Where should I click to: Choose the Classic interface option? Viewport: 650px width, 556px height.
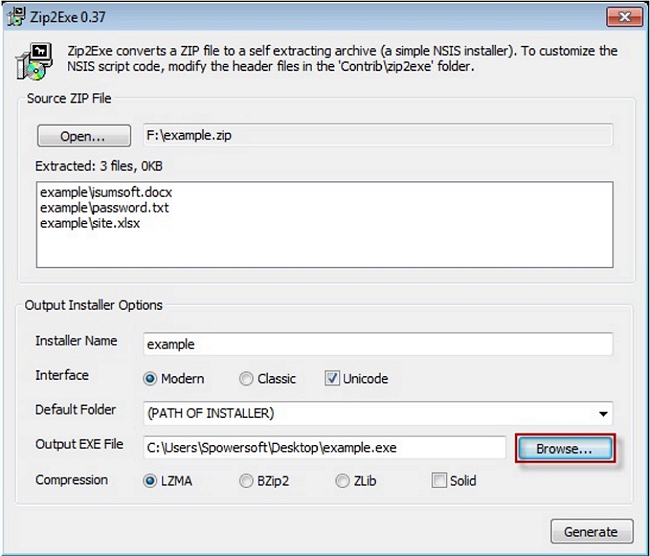point(267,379)
